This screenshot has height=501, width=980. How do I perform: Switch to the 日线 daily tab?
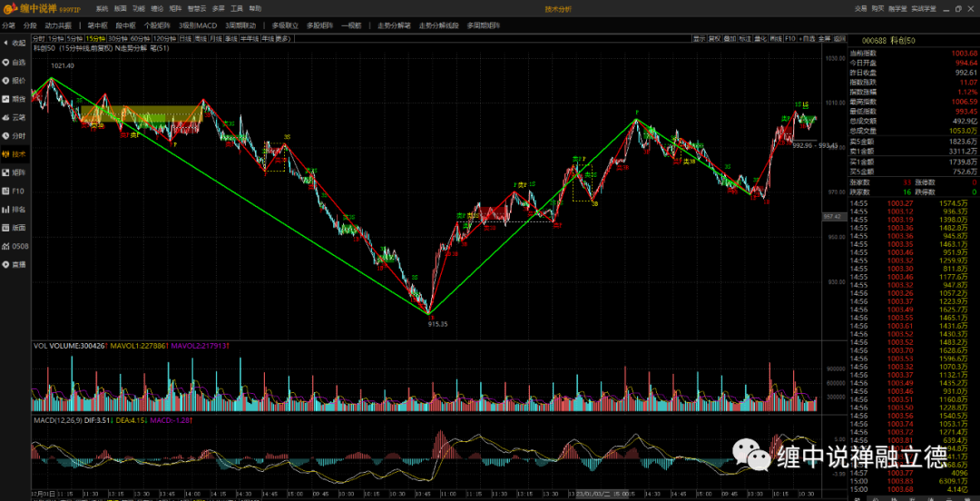point(185,38)
